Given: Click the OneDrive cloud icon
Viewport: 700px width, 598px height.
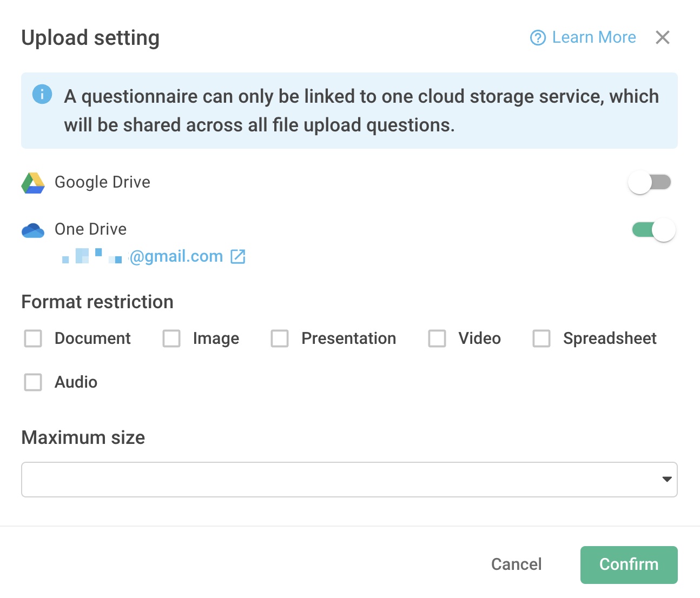Looking at the screenshot, I should point(32,230).
